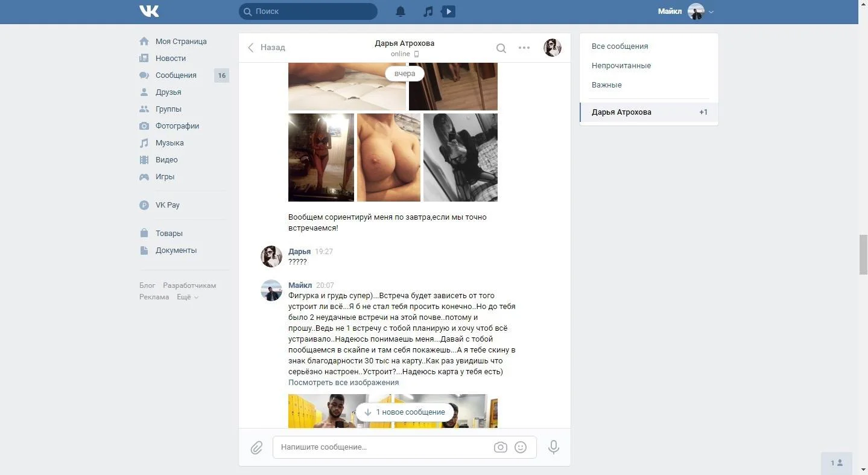Search within conversation using magnifier icon

[x=501, y=48]
